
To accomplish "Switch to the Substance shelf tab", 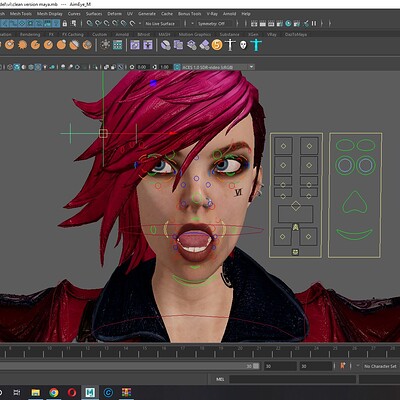I will coord(229,34).
